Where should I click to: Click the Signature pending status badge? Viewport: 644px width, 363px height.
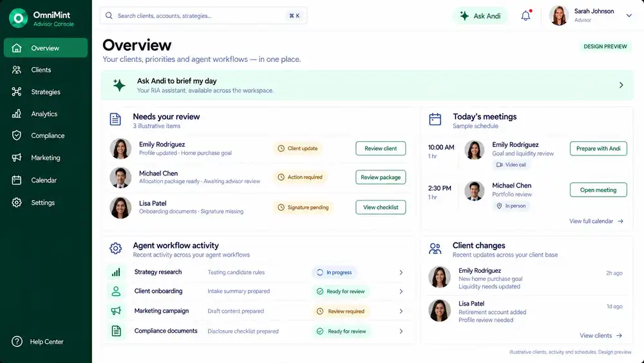tap(303, 208)
